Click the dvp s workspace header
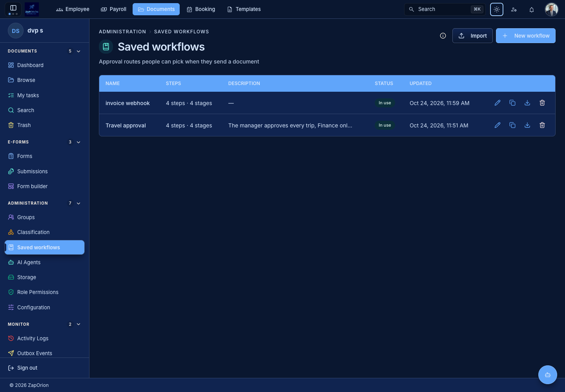This screenshot has width=565, height=392. pos(44,31)
